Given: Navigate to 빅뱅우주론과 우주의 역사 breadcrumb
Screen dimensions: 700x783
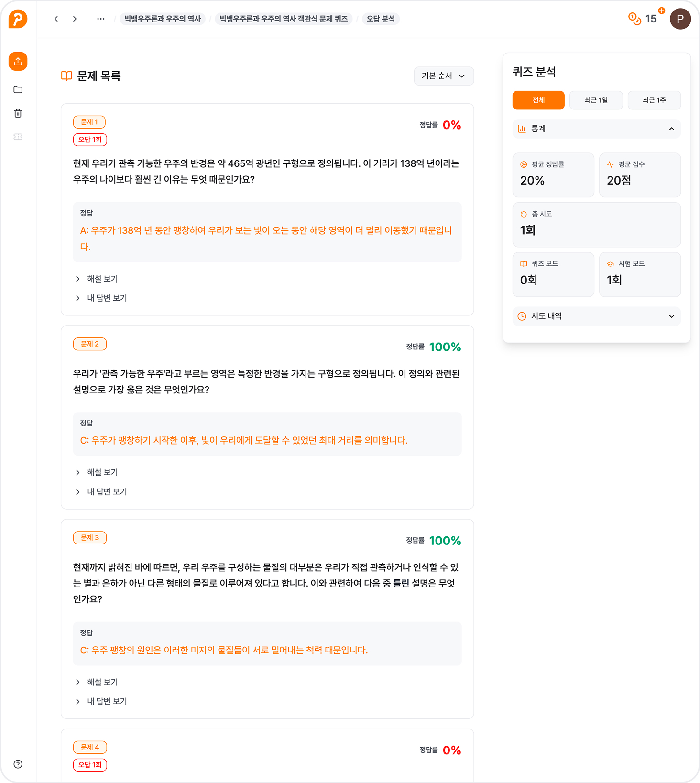Looking at the screenshot, I should tap(163, 19).
